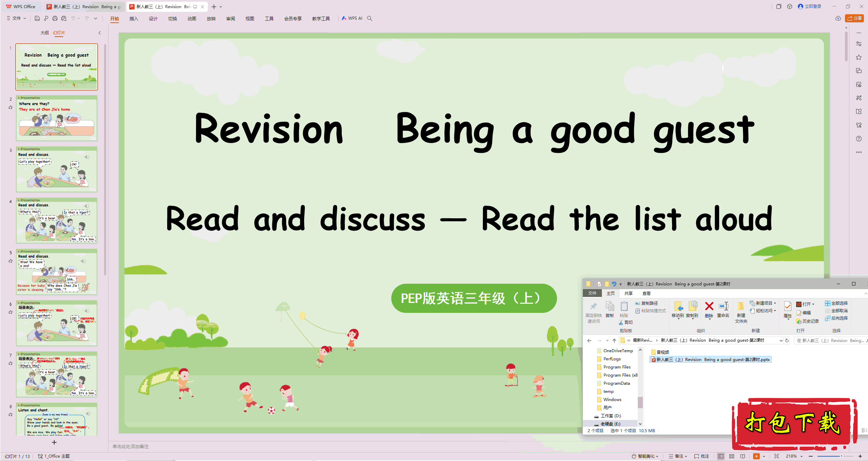Switch to 大纲 outline tab

pos(44,33)
